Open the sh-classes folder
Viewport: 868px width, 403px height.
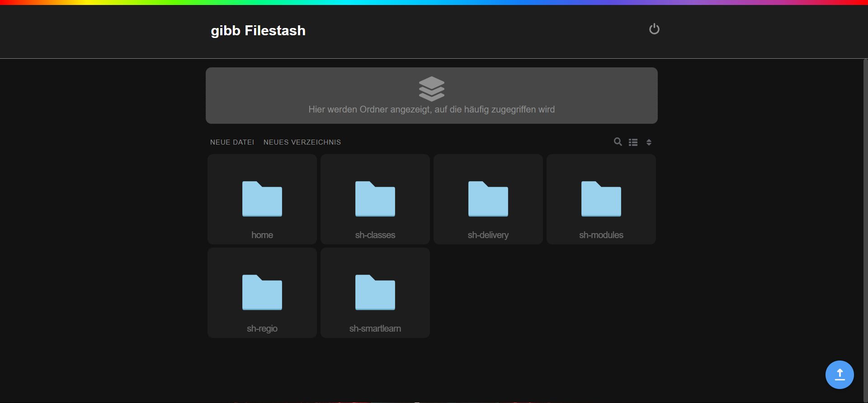(x=375, y=199)
